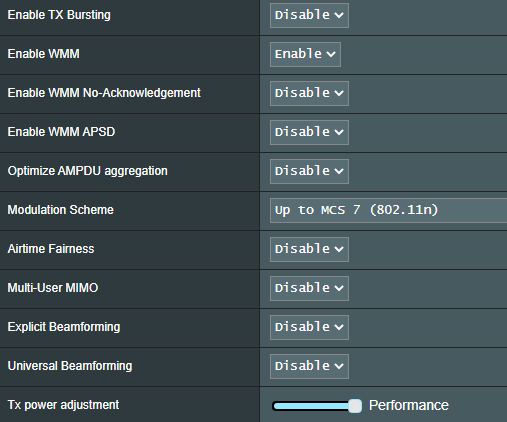Open the Enable TX Bursting dropdown
Image resolution: width=507 pixels, height=422 pixels.
pos(309,15)
